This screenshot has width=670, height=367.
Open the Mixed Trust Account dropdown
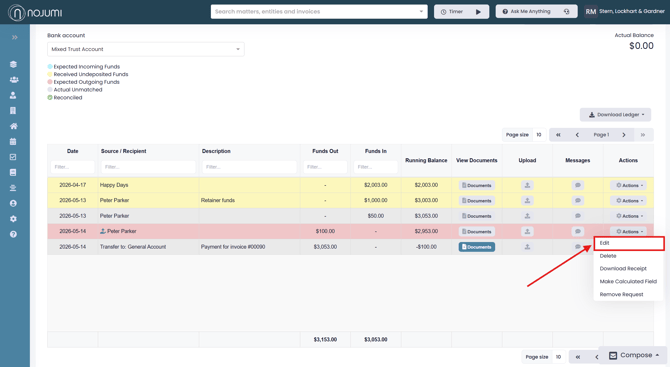coord(146,49)
